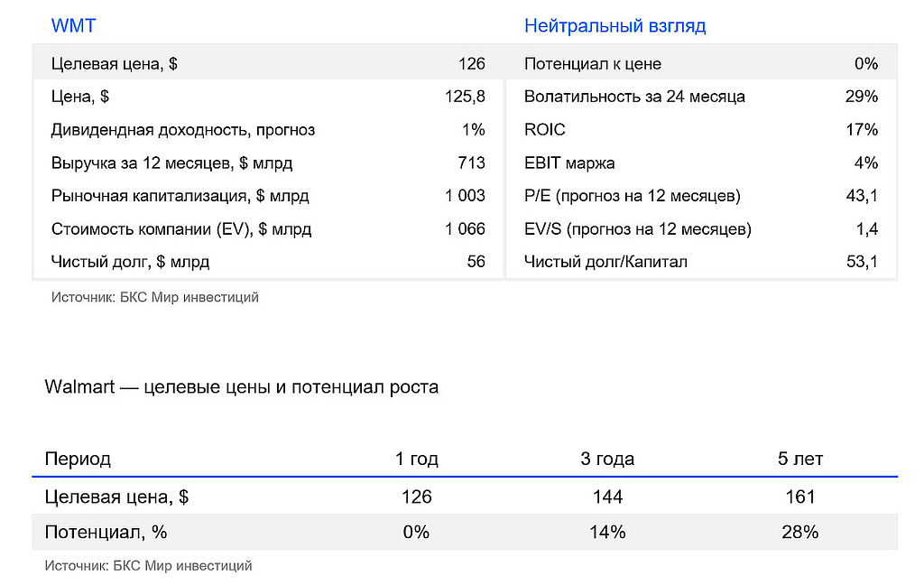Select the "Дивидендная доходность, прогноз" label
Image resolution: width=924 pixels, height=585 pixels.
183,130
